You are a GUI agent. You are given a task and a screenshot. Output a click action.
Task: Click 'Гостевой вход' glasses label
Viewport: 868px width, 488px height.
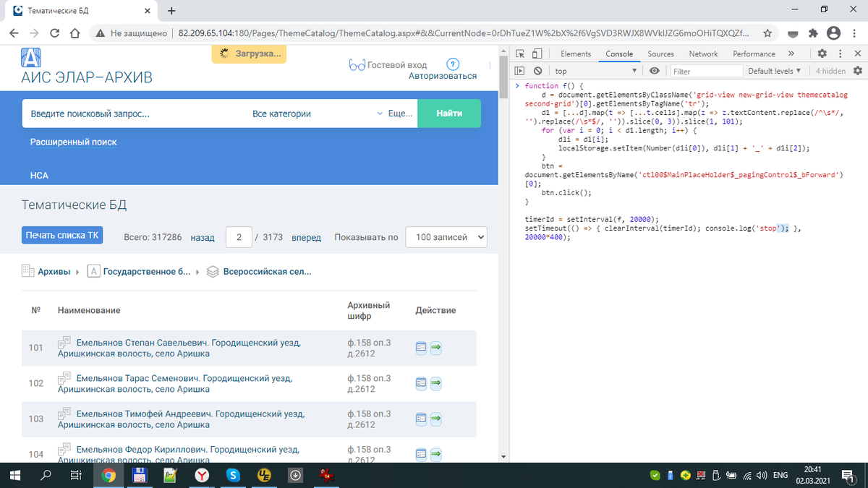tap(388, 65)
